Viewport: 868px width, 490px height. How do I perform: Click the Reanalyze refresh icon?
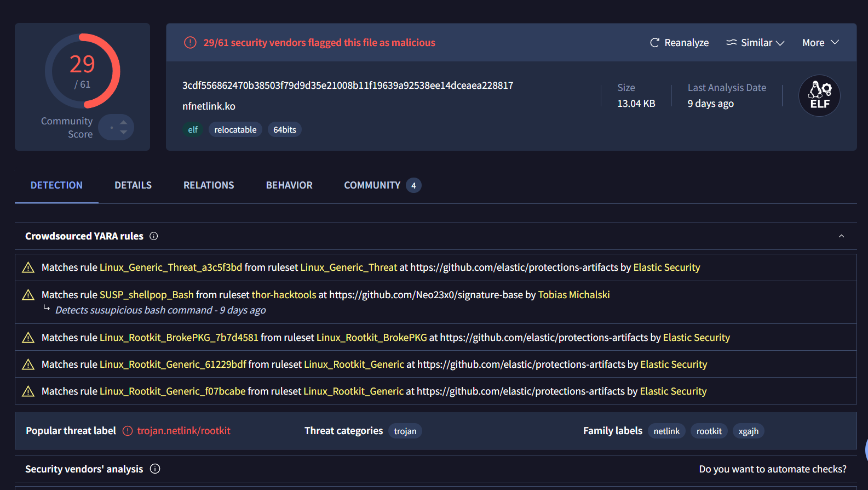[x=654, y=43]
